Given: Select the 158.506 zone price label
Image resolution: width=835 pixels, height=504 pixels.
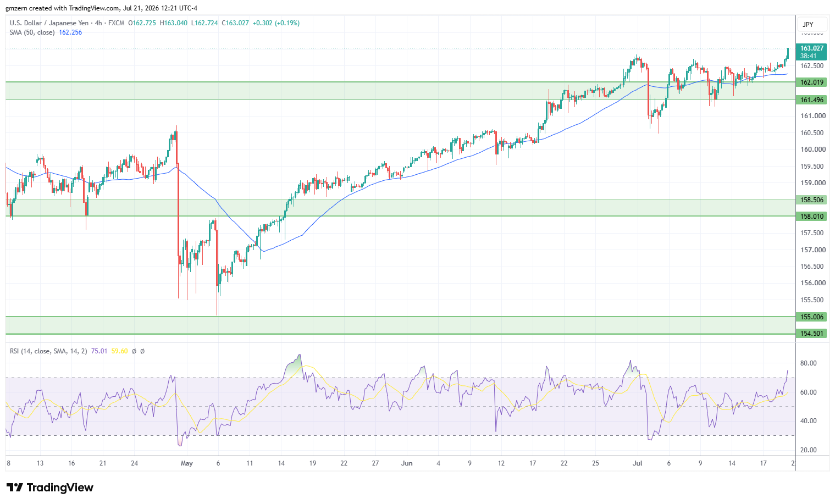Looking at the screenshot, I should 811,200.
